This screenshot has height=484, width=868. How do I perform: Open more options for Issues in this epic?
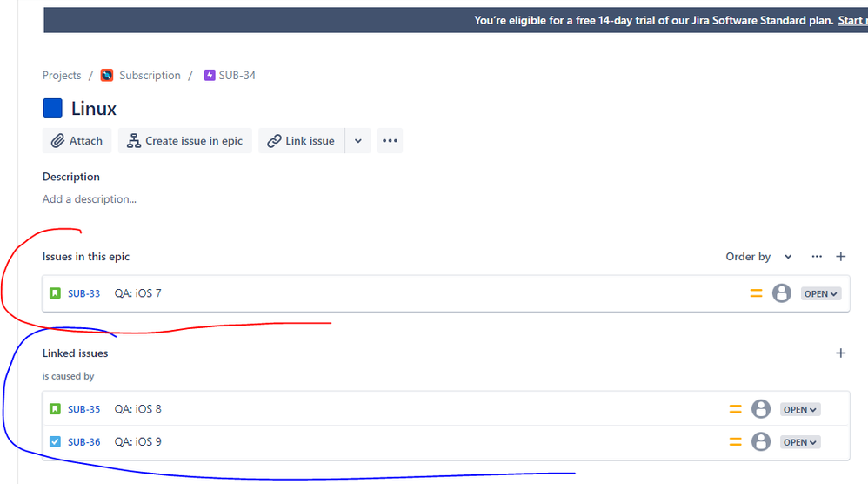click(817, 257)
